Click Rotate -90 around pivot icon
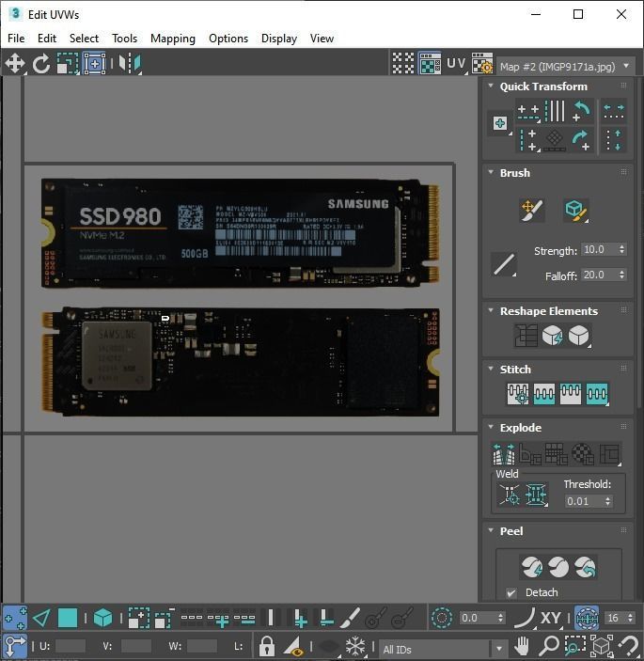 [x=582, y=111]
